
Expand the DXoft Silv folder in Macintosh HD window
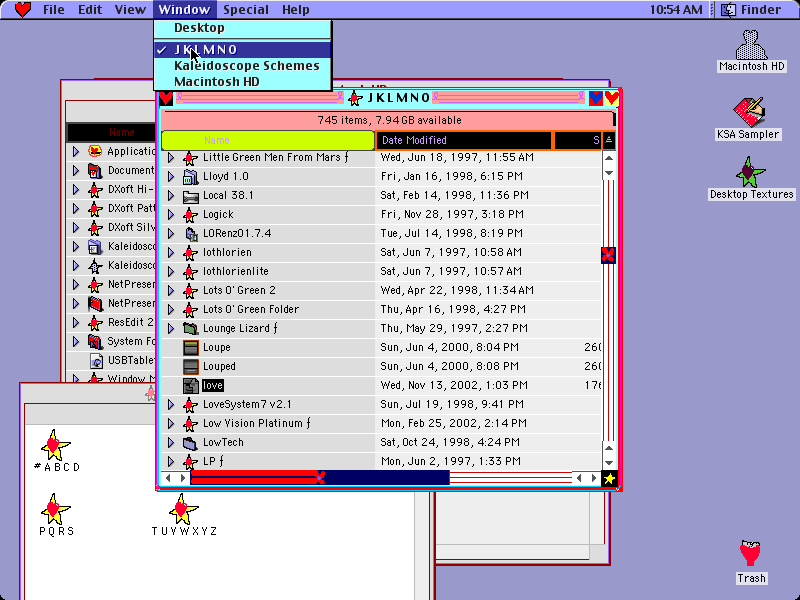coord(76,228)
